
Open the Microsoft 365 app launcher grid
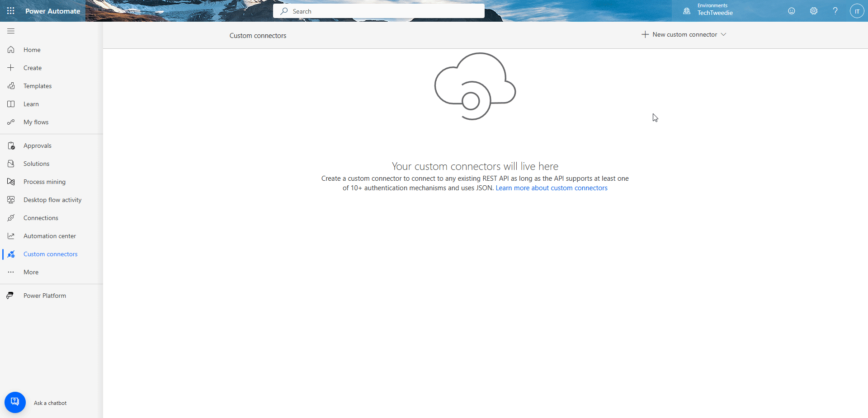[10, 10]
